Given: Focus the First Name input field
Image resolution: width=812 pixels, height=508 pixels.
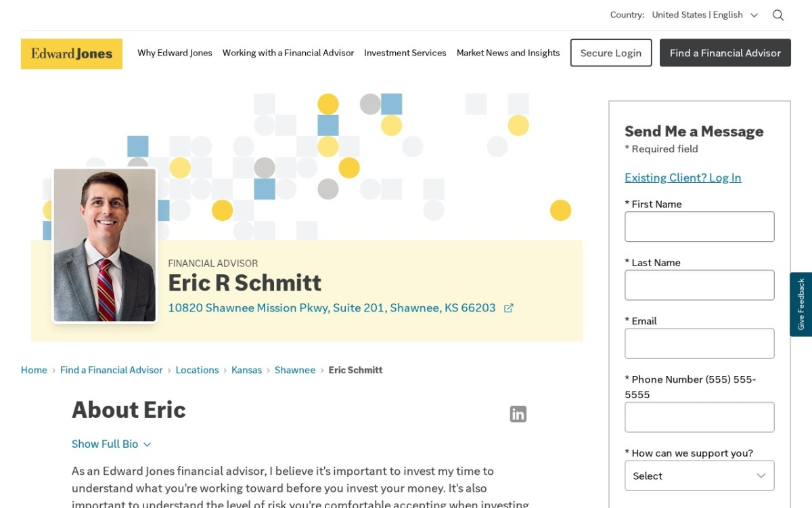Looking at the screenshot, I should click(700, 227).
